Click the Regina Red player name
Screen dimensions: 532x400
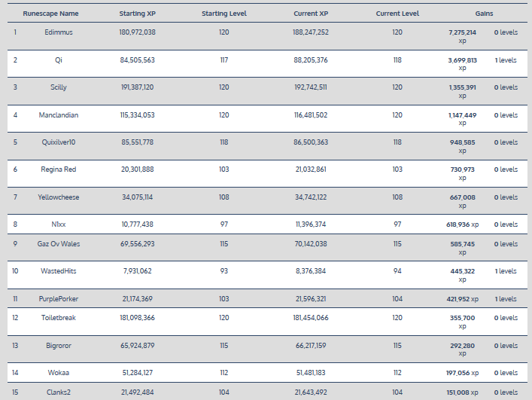point(58,169)
